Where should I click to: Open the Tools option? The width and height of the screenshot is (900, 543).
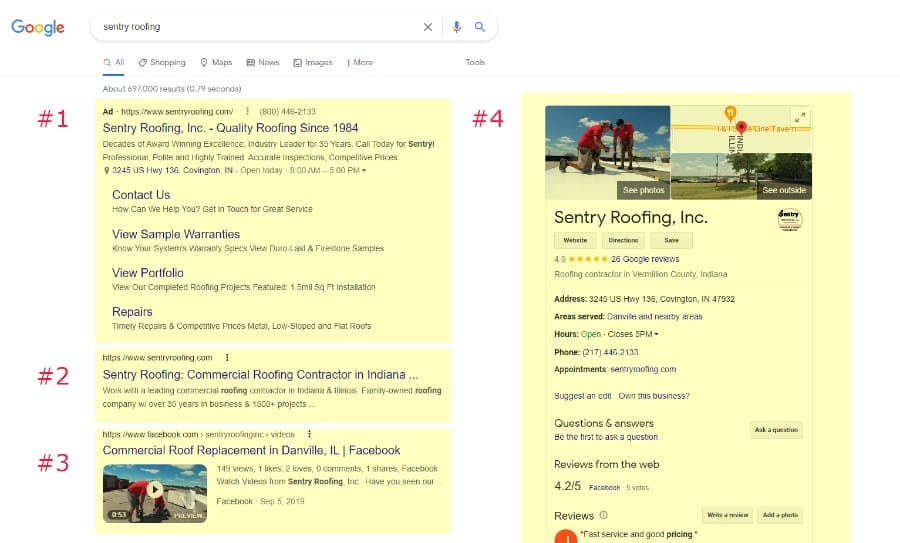tap(475, 62)
